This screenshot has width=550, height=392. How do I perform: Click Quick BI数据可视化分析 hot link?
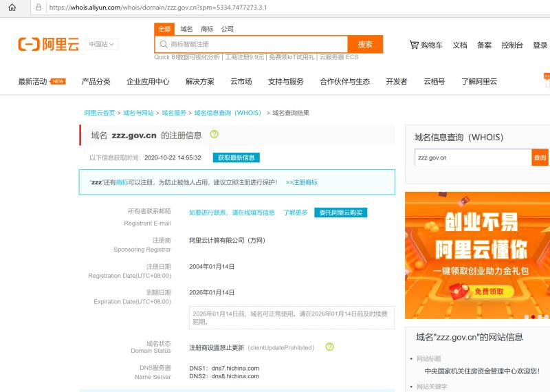(187, 57)
